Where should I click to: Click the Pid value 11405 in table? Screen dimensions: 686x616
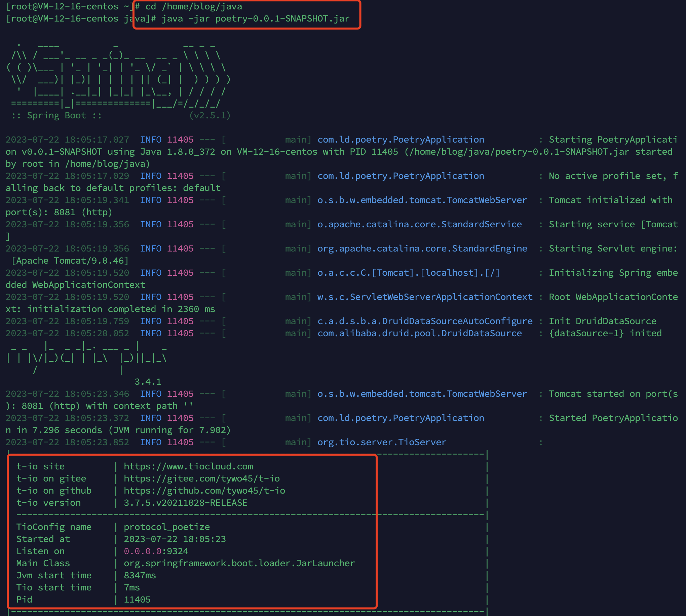point(137,600)
